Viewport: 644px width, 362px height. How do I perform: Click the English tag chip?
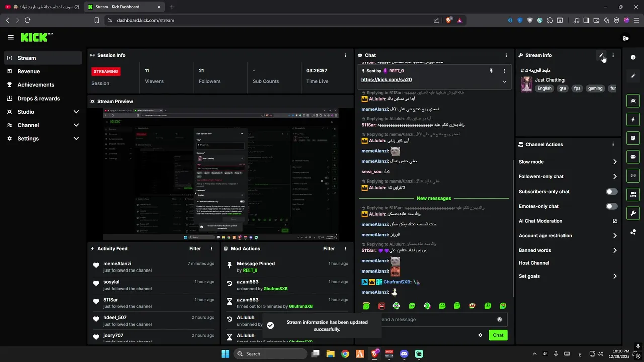click(544, 88)
